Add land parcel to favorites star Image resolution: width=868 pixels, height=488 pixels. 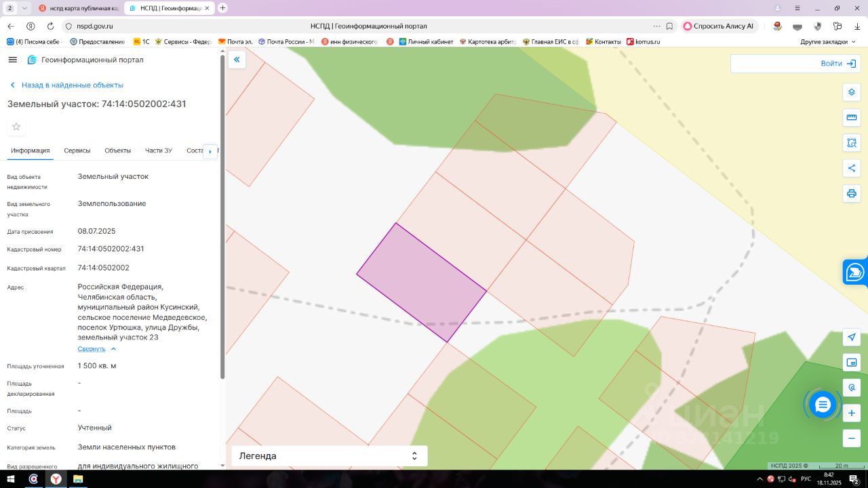pyautogui.click(x=16, y=127)
